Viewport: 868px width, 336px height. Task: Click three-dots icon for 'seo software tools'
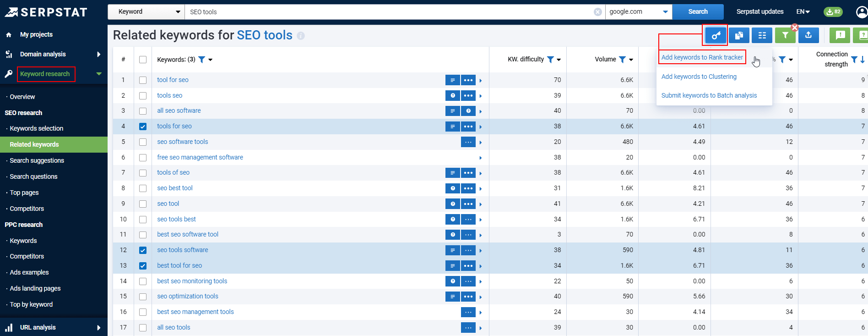468,142
